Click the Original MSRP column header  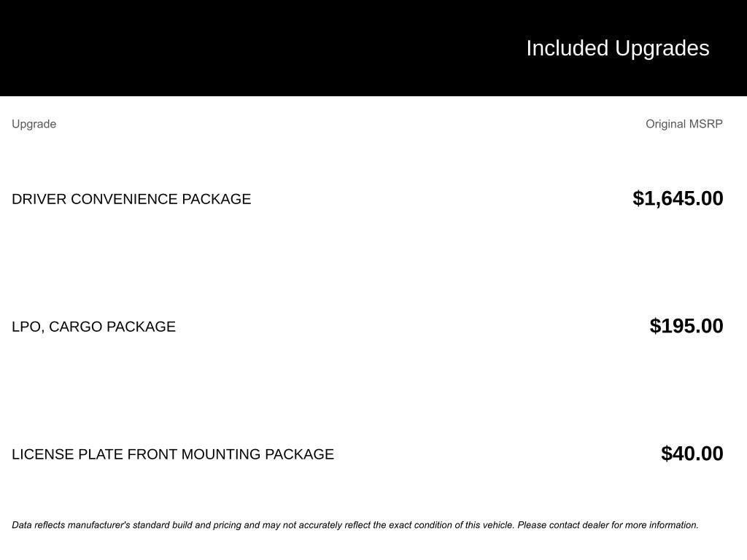(x=684, y=124)
